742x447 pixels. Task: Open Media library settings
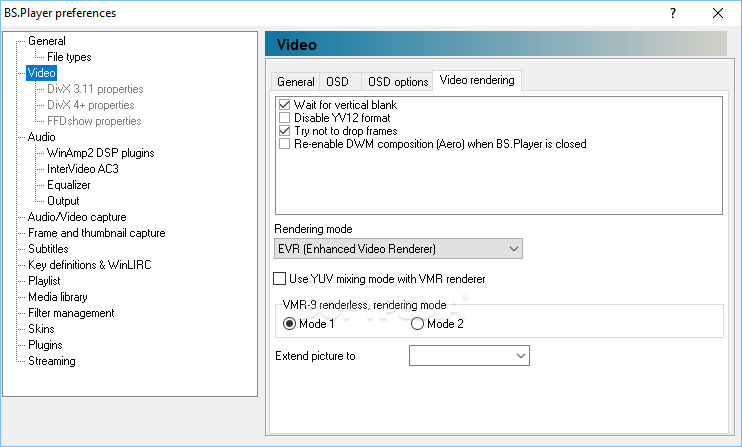click(x=58, y=297)
